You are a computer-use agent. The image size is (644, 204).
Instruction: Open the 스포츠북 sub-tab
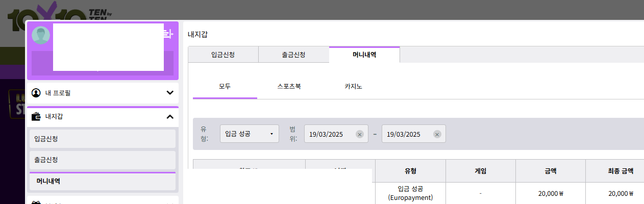click(x=289, y=86)
